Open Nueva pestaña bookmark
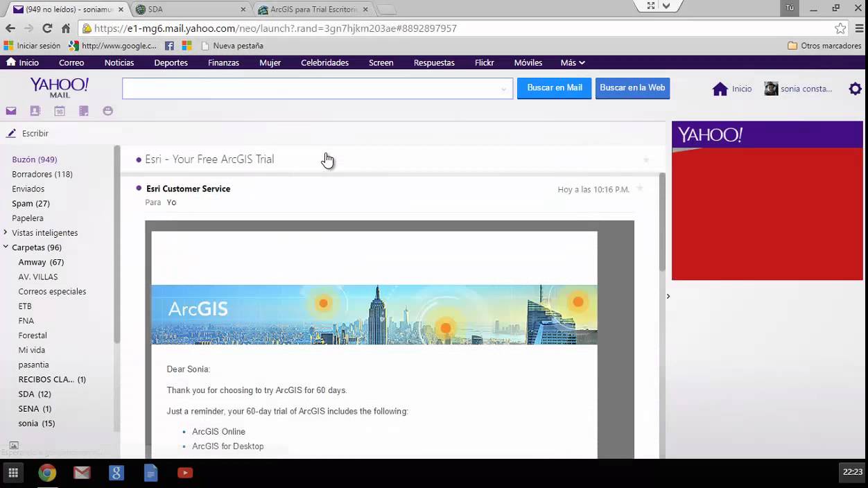Screen dimensions: 868x488 point(232,46)
